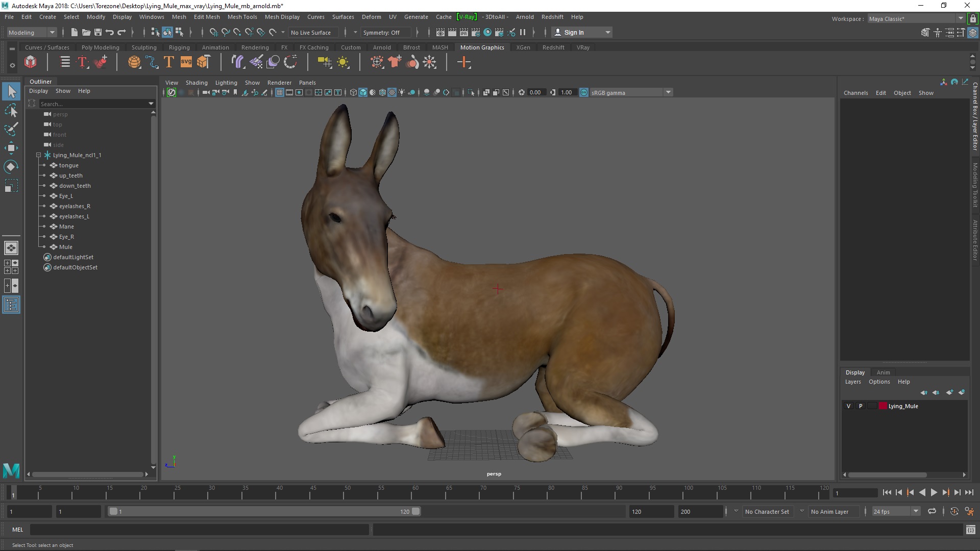
Task: Click the MEL command language button
Action: (18, 530)
